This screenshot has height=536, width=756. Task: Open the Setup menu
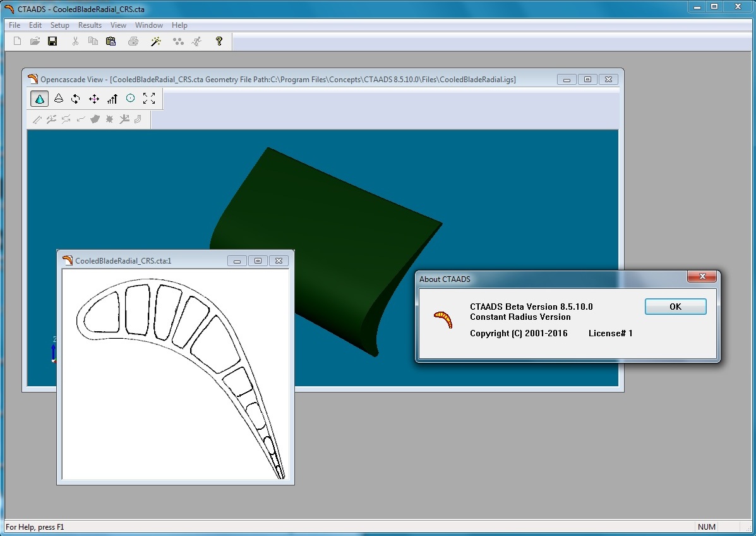(x=60, y=25)
